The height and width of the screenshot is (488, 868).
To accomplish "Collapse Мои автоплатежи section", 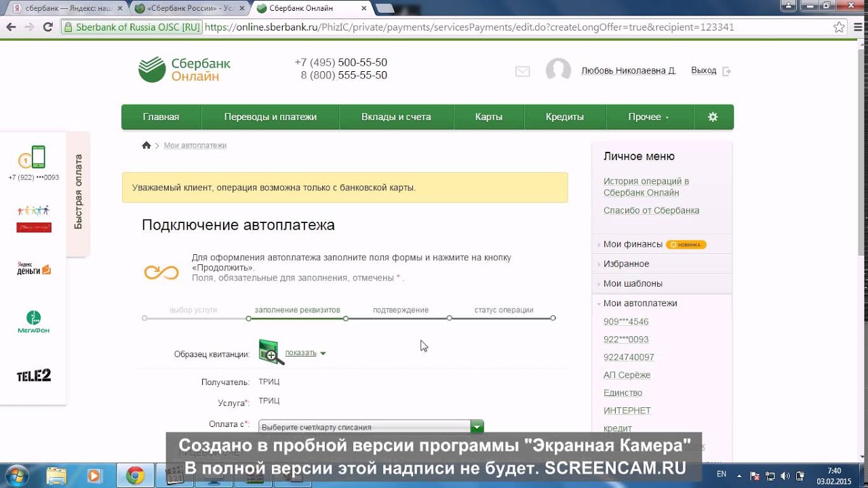I will pos(640,303).
